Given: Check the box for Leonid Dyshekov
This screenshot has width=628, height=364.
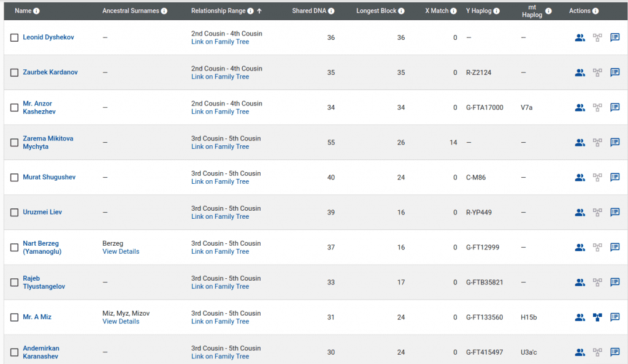Looking at the screenshot, I should [x=15, y=38].
